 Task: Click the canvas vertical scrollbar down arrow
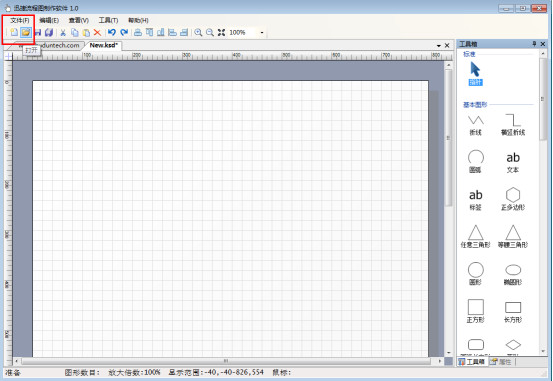(x=449, y=352)
